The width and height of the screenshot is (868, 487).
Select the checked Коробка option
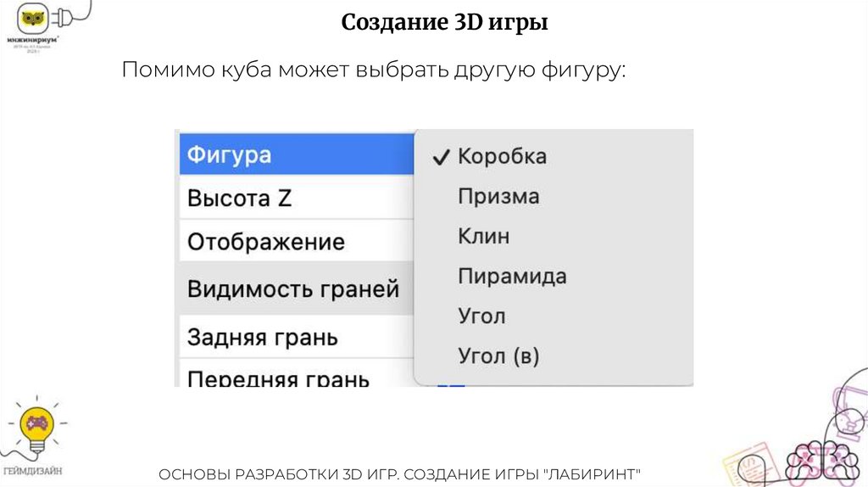pyautogui.click(x=502, y=156)
